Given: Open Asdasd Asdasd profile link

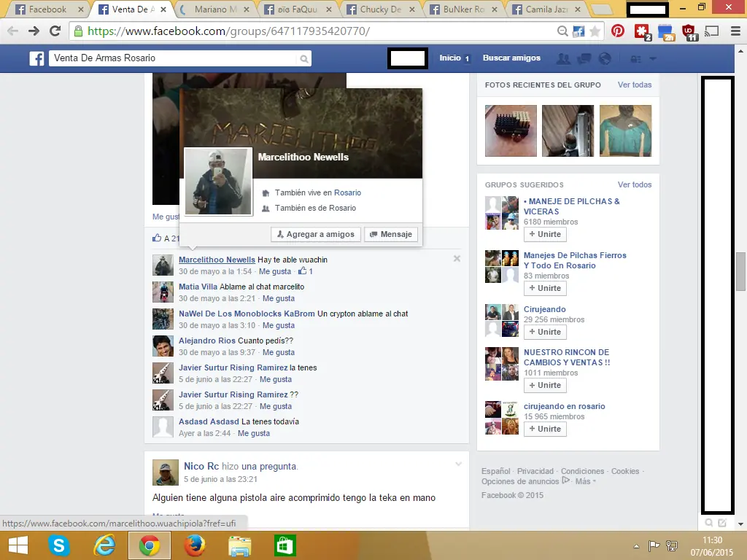Looking at the screenshot, I should [209, 421].
